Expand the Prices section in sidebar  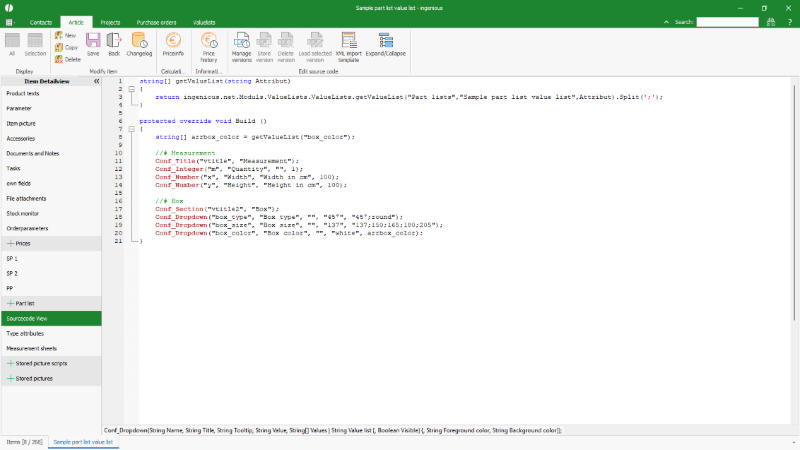tap(12, 243)
